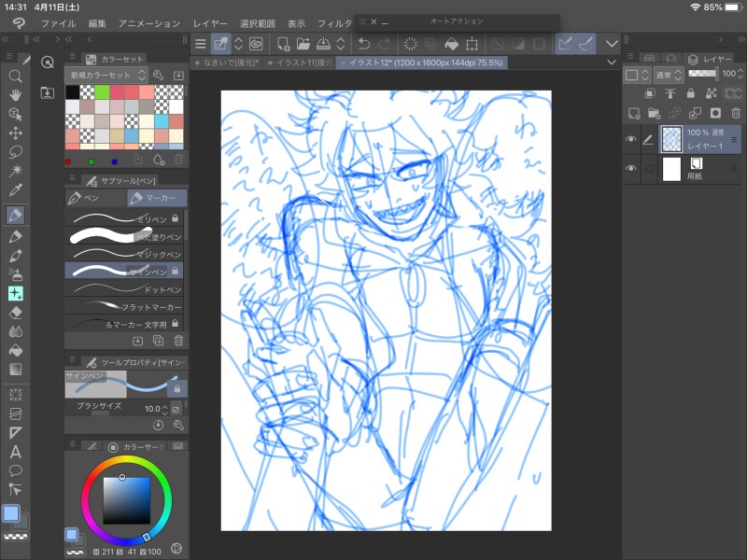747x560 pixels.
Task: Switch to the イラスト11 canvas tab
Action: tap(299, 63)
